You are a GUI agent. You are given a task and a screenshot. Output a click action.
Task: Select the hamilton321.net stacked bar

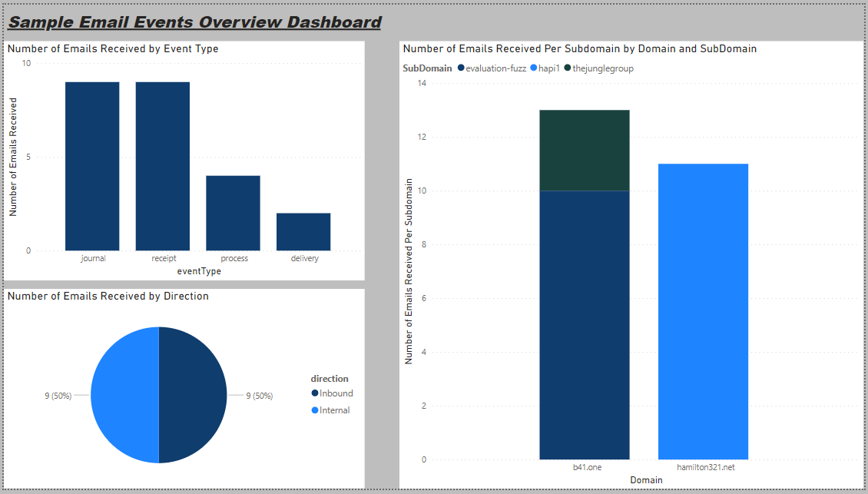click(703, 311)
